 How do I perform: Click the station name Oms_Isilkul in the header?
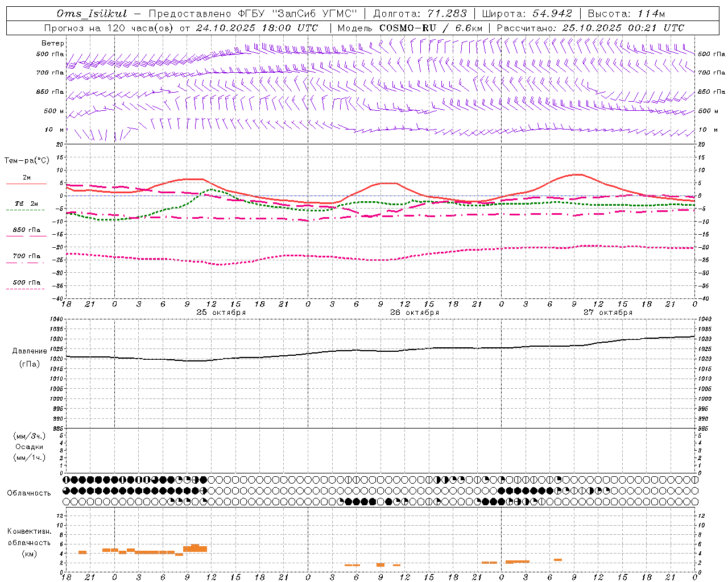pos(92,14)
